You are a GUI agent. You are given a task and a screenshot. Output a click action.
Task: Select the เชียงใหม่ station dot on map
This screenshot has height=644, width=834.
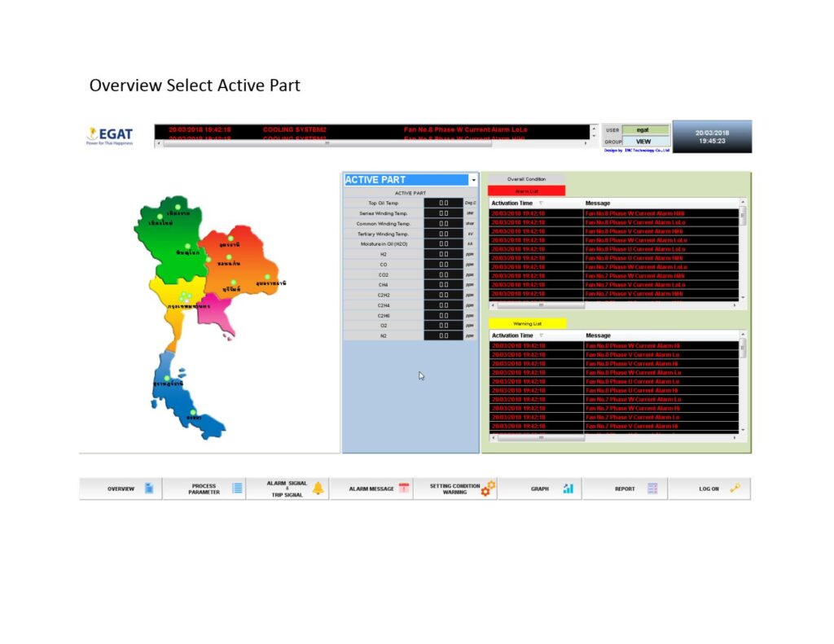[x=160, y=217]
